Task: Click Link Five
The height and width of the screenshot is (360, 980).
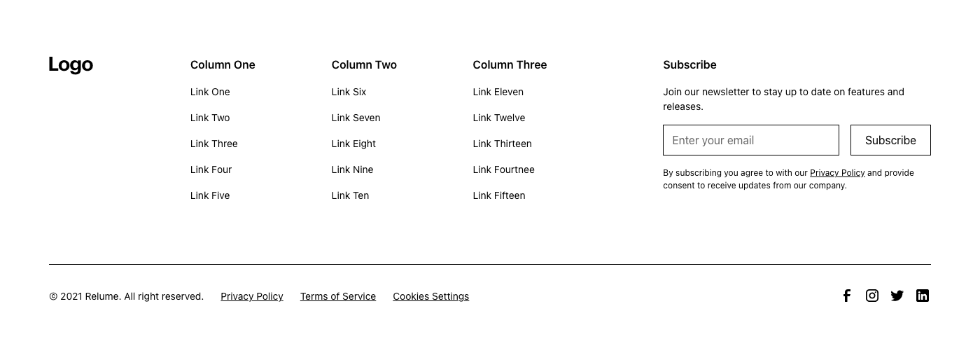Action: (210, 195)
